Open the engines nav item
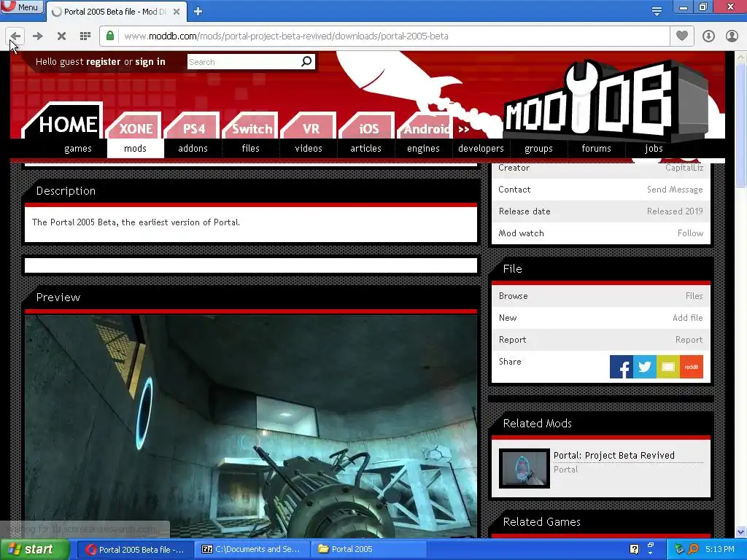This screenshot has width=747, height=560. [423, 149]
